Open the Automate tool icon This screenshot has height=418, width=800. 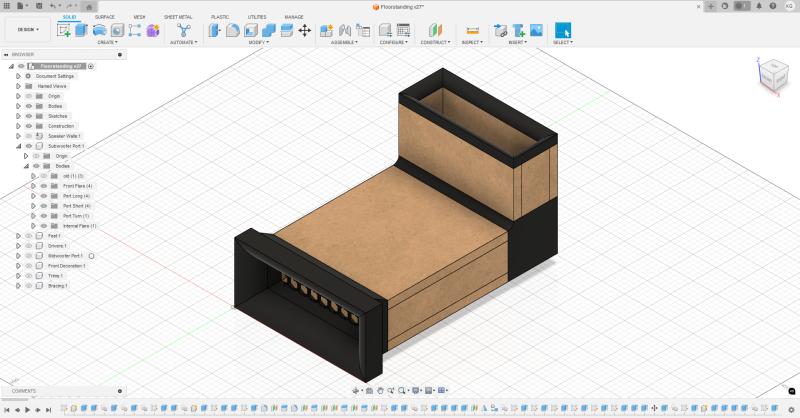(183, 30)
